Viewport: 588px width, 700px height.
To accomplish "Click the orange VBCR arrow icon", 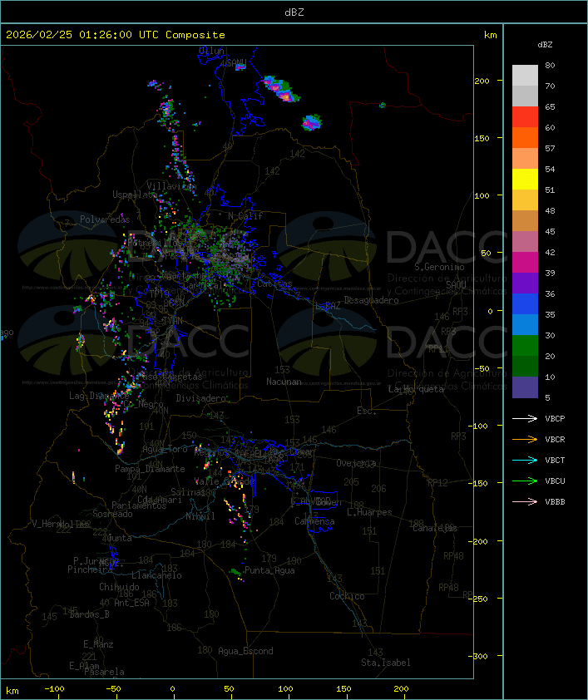I will (525, 439).
